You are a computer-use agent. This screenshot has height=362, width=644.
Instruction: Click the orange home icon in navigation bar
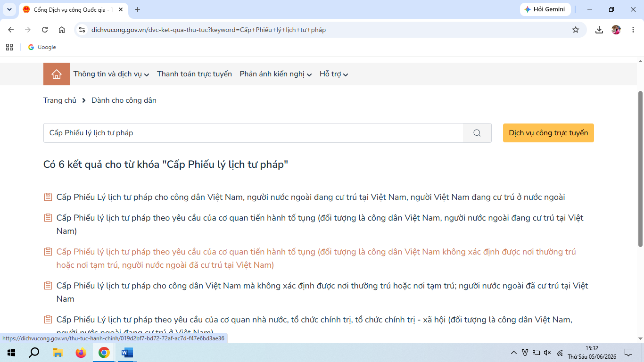tap(57, 74)
